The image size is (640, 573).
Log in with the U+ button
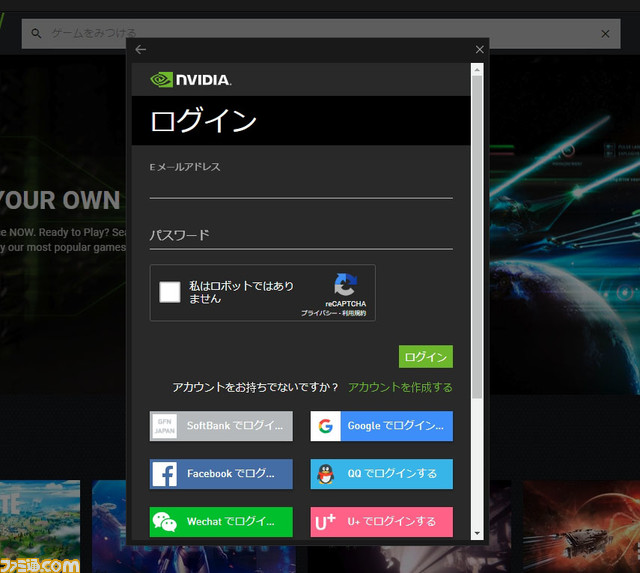pos(382,522)
